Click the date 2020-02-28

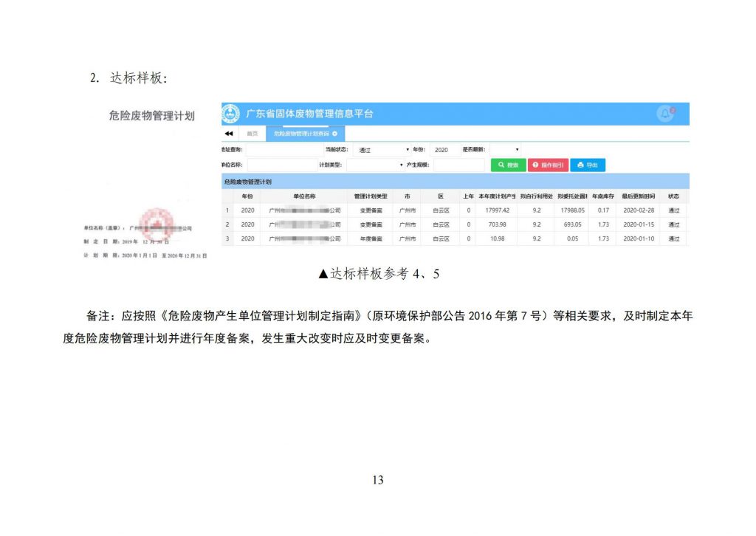pos(639,210)
